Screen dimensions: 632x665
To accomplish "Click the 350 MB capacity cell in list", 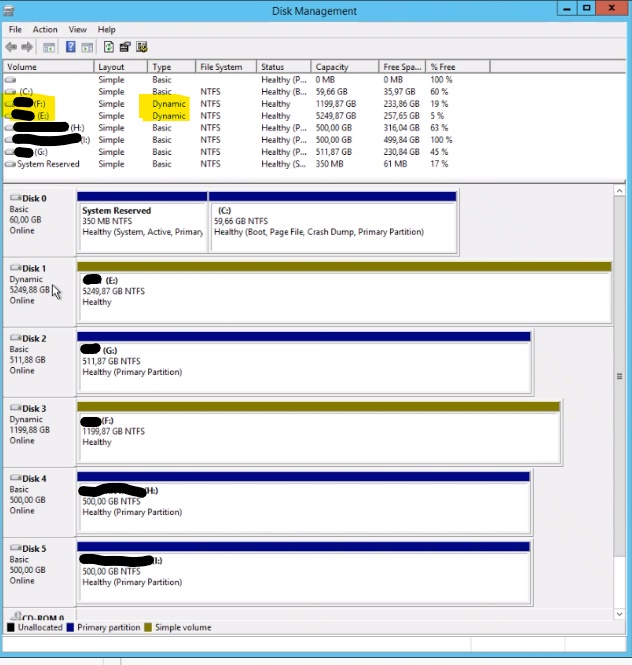I will click(330, 164).
